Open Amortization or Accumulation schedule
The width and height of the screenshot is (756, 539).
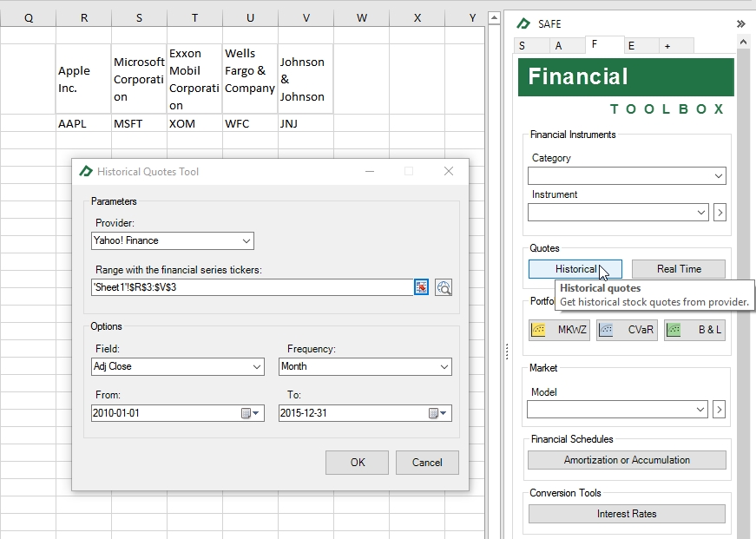tap(627, 460)
